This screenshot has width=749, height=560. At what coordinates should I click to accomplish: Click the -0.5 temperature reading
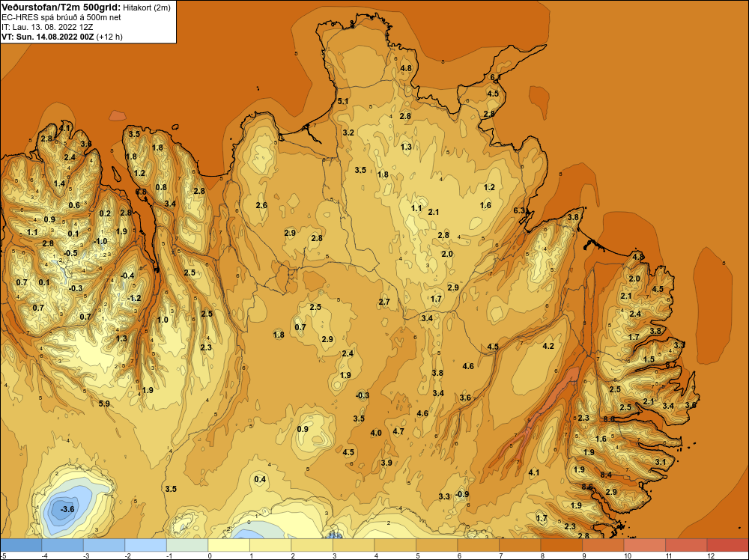[70, 253]
